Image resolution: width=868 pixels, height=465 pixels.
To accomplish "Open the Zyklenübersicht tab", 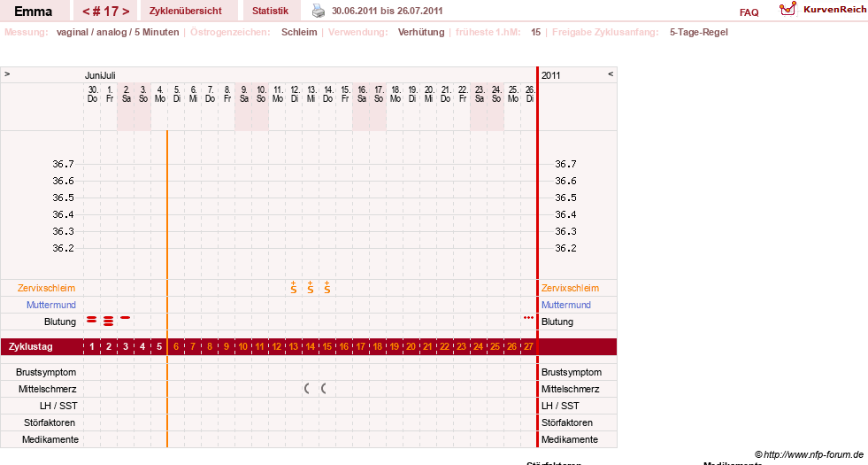I will pyautogui.click(x=186, y=11).
